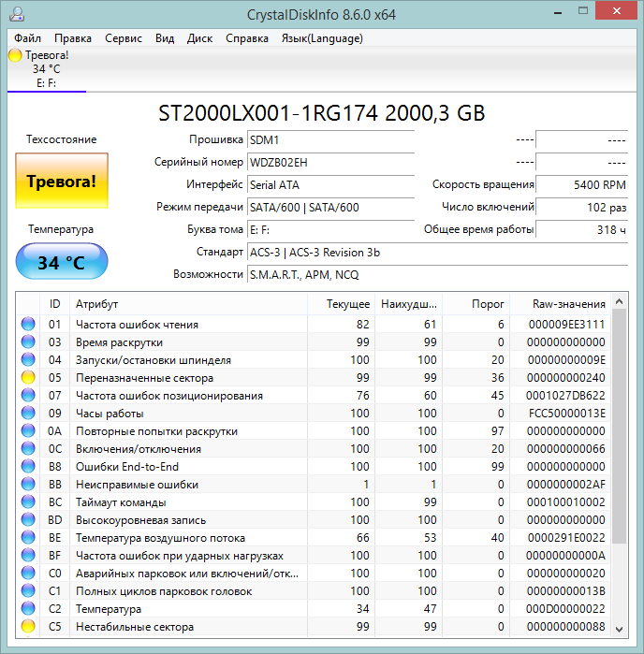Click blue status dot for attribute C2
The image size is (644, 654).
pyautogui.click(x=28, y=609)
